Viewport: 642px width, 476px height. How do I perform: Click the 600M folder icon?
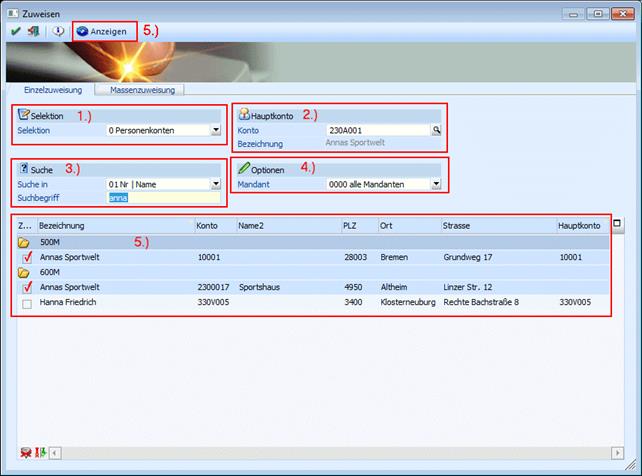(x=24, y=272)
